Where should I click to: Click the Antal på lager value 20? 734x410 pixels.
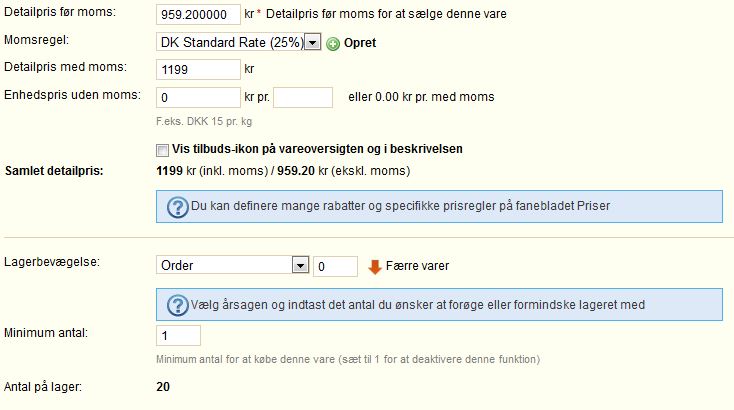[x=163, y=387]
